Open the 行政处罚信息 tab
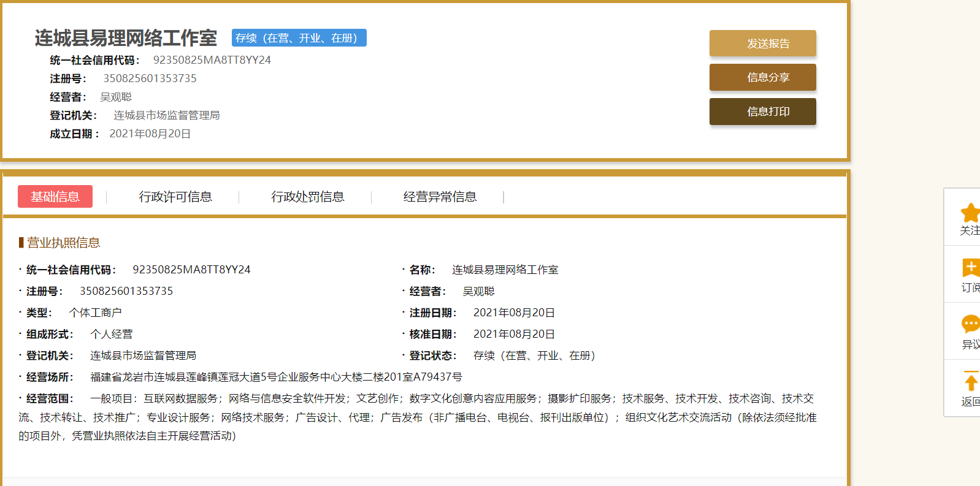This screenshot has width=980, height=486. (308, 197)
